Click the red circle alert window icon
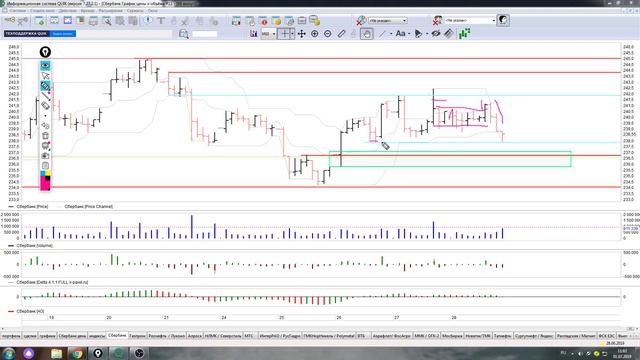The height and width of the screenshot is (360, 640). click(x=263, y=20)
